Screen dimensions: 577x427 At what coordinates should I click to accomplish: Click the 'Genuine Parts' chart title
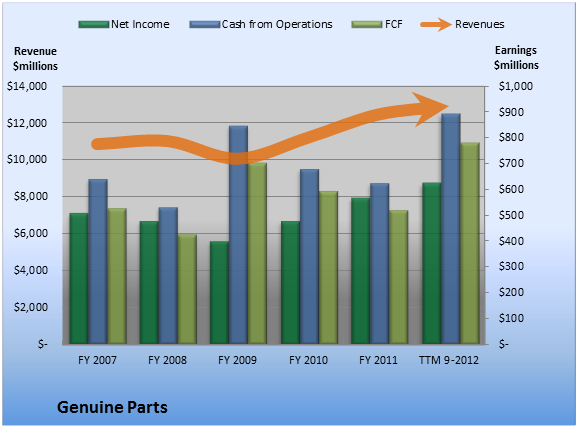[x=112, y=407]
